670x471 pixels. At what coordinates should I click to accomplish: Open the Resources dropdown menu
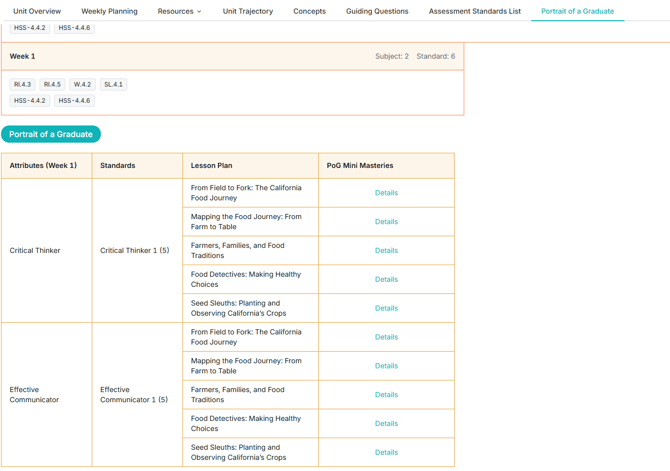point(179,11)
